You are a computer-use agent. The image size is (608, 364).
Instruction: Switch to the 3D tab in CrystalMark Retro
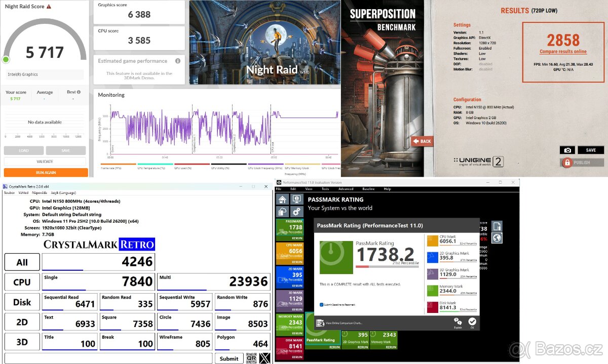click(x=21, y=341)
